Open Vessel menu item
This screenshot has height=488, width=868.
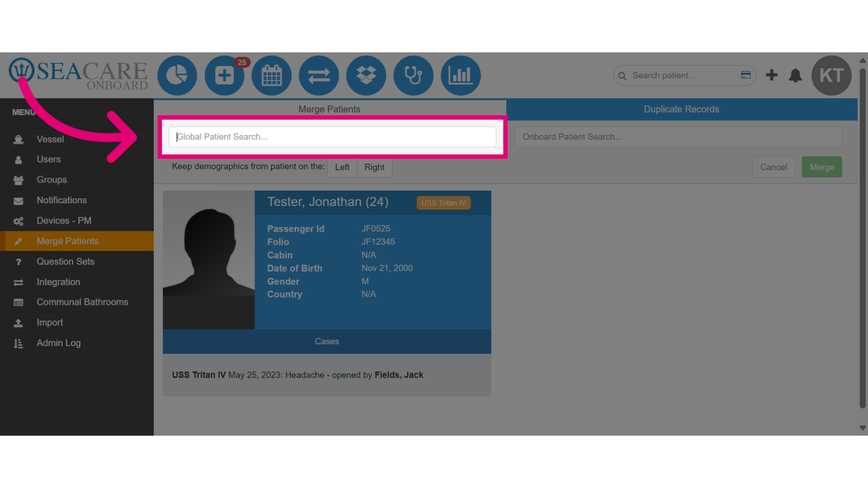pos(77,139)
